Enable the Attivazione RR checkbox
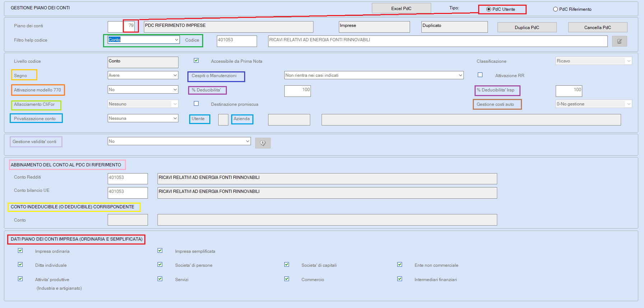The height and width of the screenshot is (308, 644). click(x=480, y=75)
